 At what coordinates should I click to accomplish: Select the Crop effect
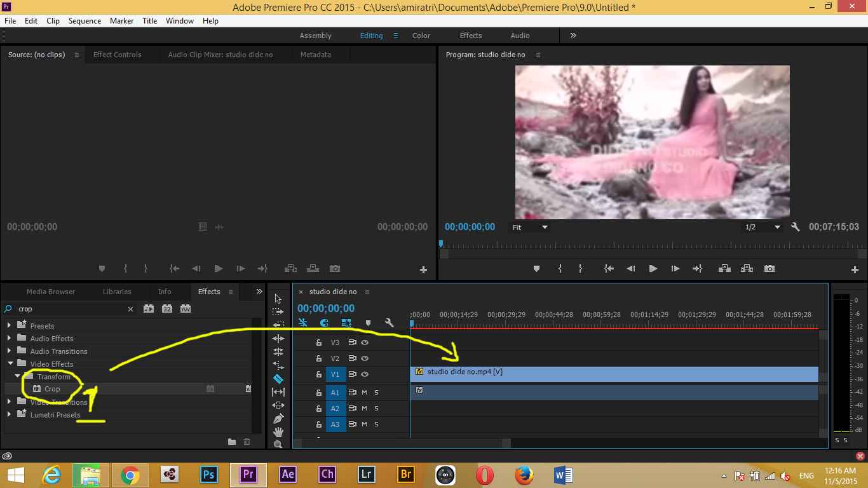tap(52, 389)
